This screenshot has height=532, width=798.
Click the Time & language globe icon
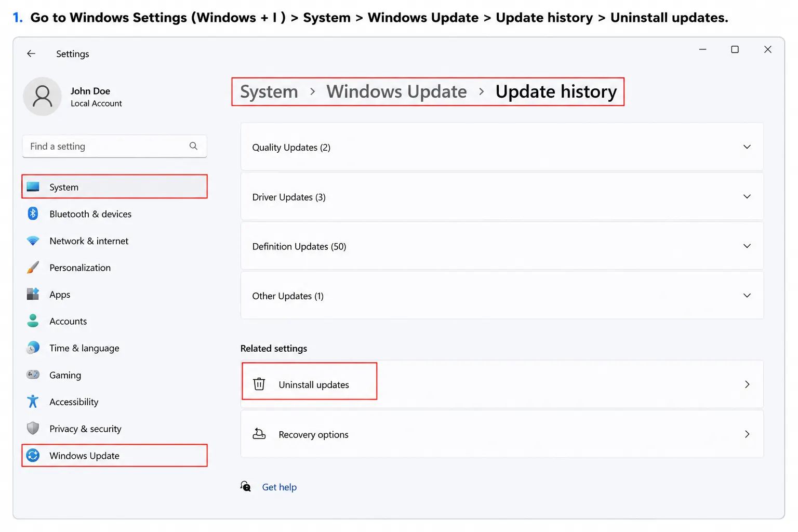click(x=33, y=348)
